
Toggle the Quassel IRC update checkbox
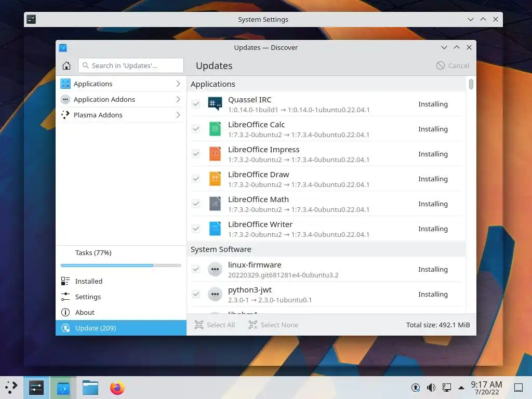click(196, 104)
